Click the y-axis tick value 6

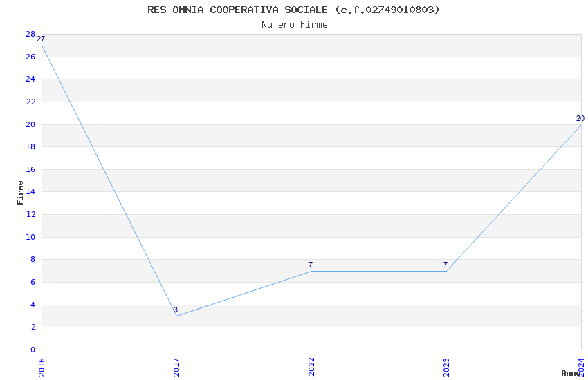coord(33,283)
